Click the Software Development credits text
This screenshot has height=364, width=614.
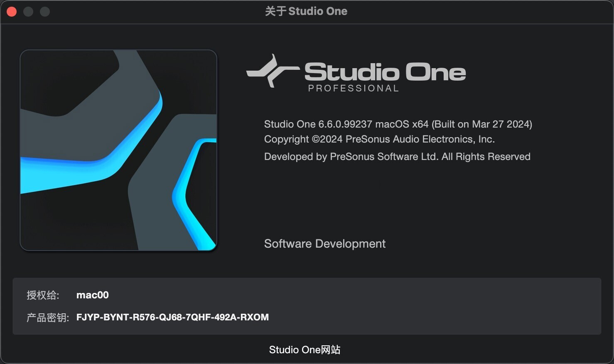pyautogui.click(x=325, y=243)
